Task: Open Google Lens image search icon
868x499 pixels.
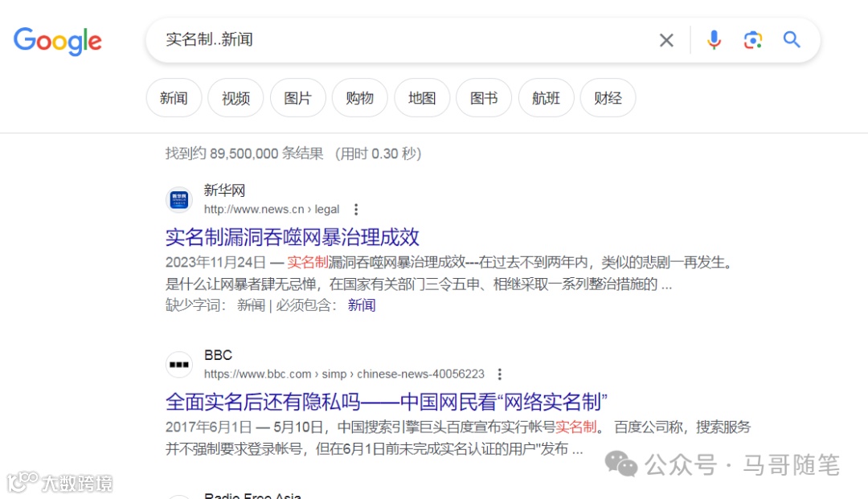Action: (753, 40)
